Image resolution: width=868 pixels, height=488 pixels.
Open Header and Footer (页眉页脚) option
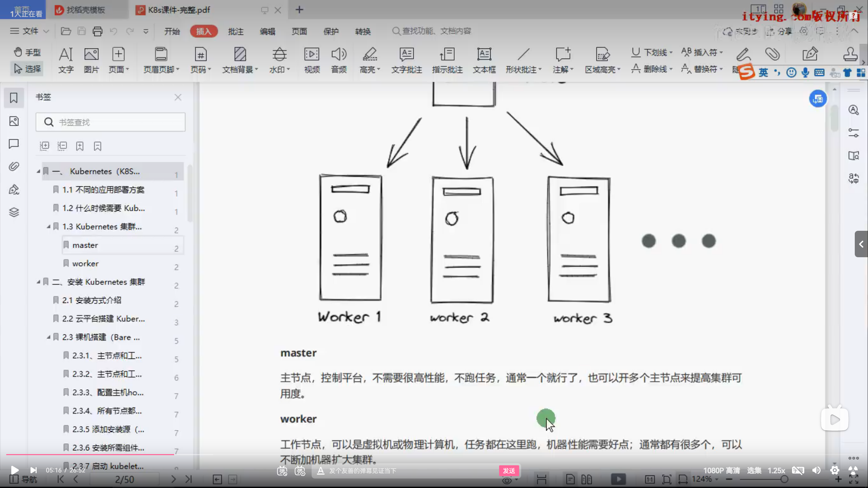[x=161, y=60]
